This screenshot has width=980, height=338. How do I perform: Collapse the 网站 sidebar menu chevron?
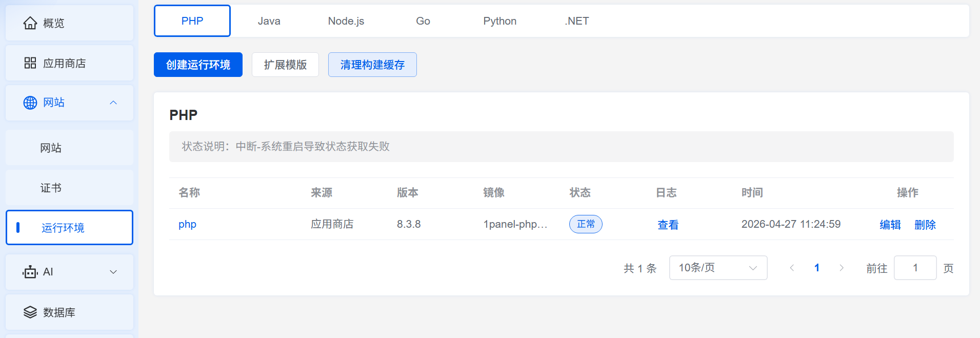[113, 103]
